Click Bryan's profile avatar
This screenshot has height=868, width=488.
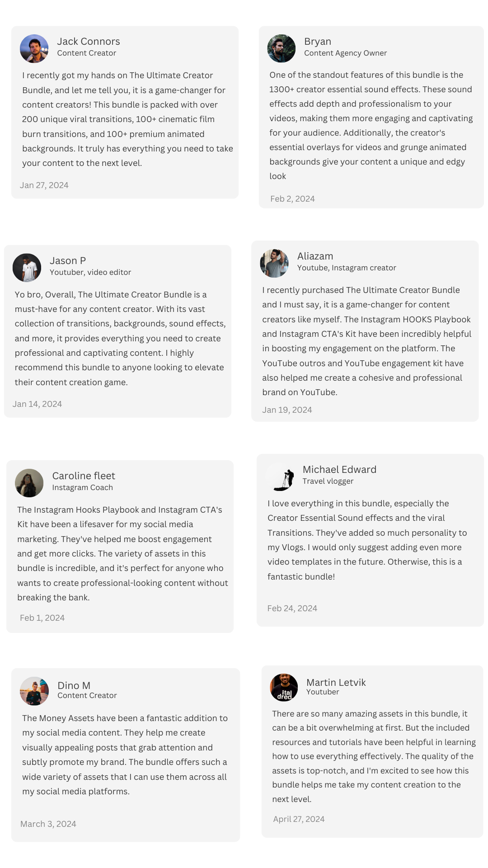(x=281, y=48)
